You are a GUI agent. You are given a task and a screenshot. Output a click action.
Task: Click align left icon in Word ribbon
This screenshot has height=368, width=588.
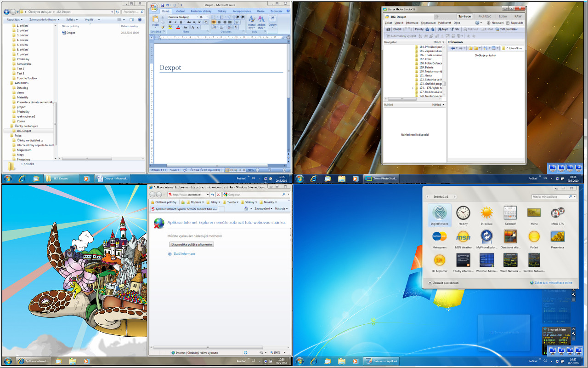click(x=214, y=22)
